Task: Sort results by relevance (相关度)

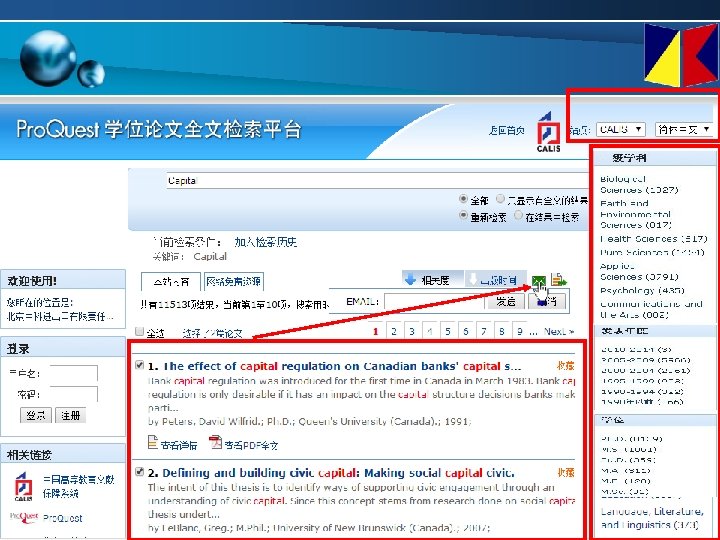Action: [433, 280]
